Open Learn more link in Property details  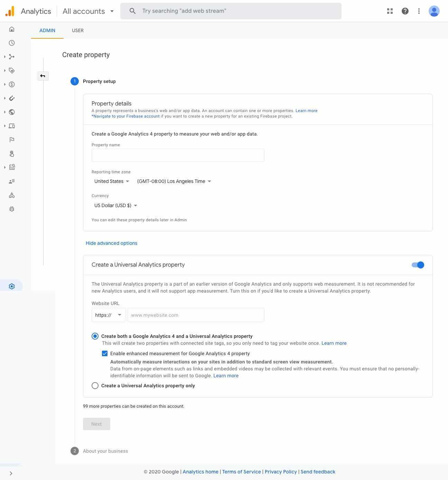pyautogui.click(x=306, y=111)
